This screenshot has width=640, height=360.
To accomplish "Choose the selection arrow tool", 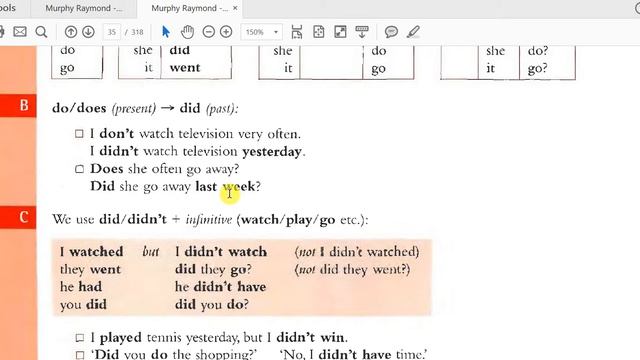I will pyautogui.click(x=166, y=31).
